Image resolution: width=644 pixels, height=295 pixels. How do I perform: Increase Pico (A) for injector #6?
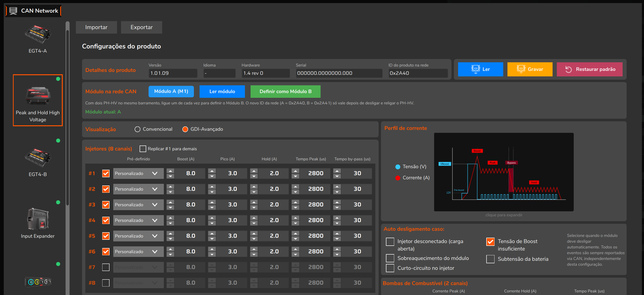tap(212, 249)
